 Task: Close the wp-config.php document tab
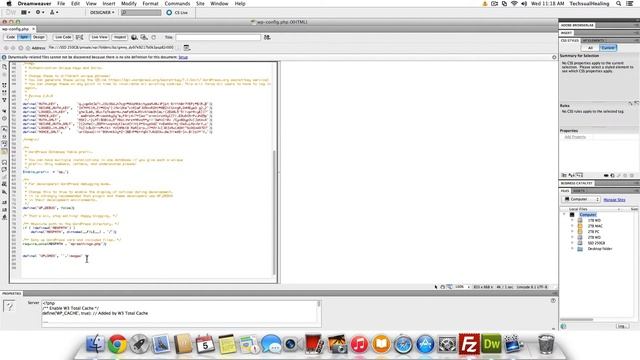coord(33,29)
